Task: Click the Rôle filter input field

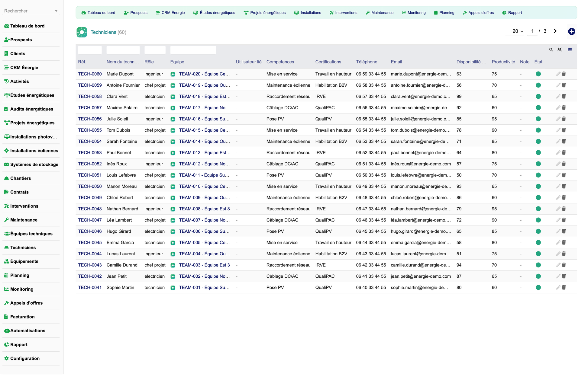Action: pyautogui.click(x=155, y=50)
